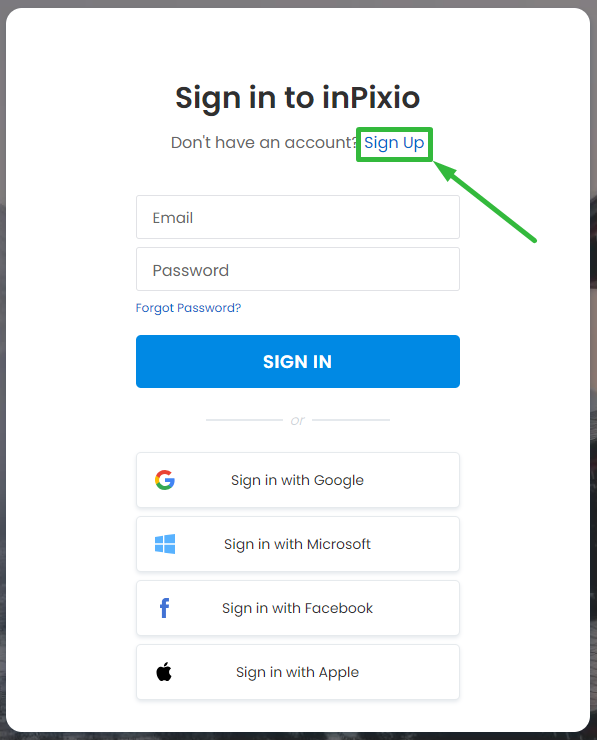
Task: Click the divider line left of or
Action: 244,420
